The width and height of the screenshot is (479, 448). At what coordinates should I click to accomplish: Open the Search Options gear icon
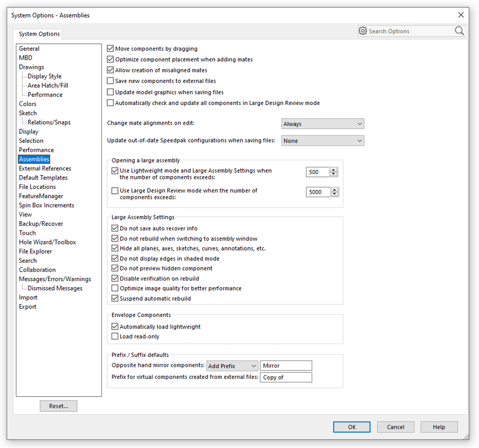click(x=363, y=31)
